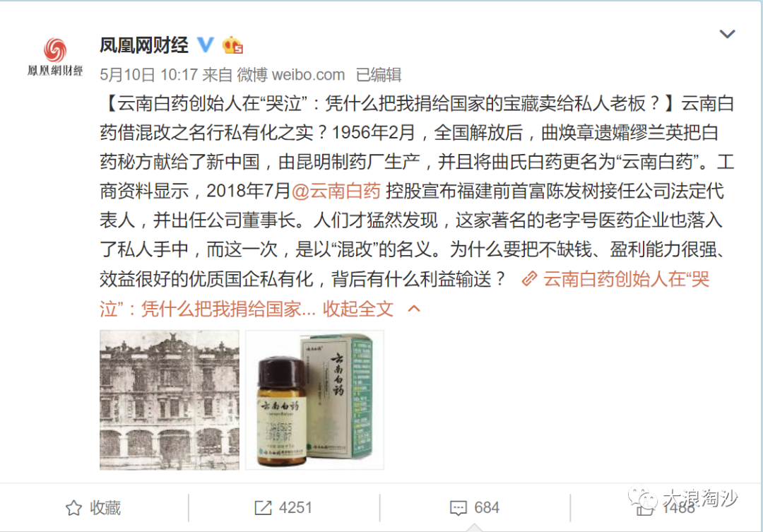This screenshot has height=532, width=763.
Task: Click the repost share arrow icon
Action: point(263,508)
